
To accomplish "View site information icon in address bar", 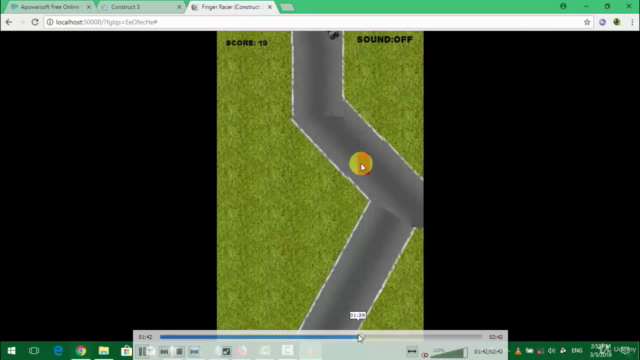I will (x=50, y=22).
